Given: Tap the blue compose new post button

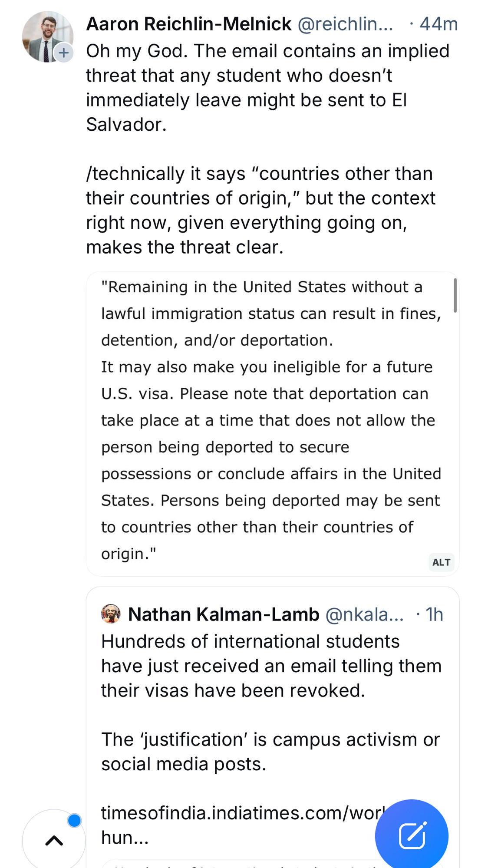Looking at the screenshot, I should click(x=412, y=835).
